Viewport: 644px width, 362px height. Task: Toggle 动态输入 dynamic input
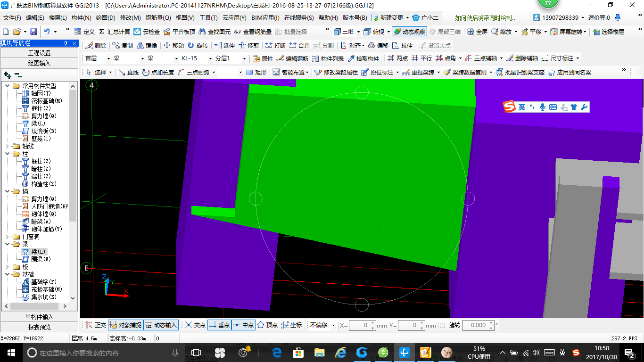pyautogui.click(x=161, y=325)
